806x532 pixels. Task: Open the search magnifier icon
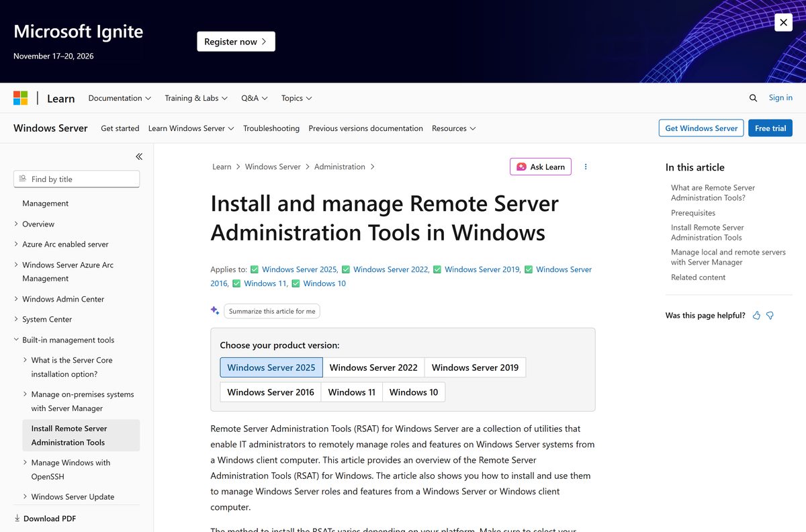[753, 98]
